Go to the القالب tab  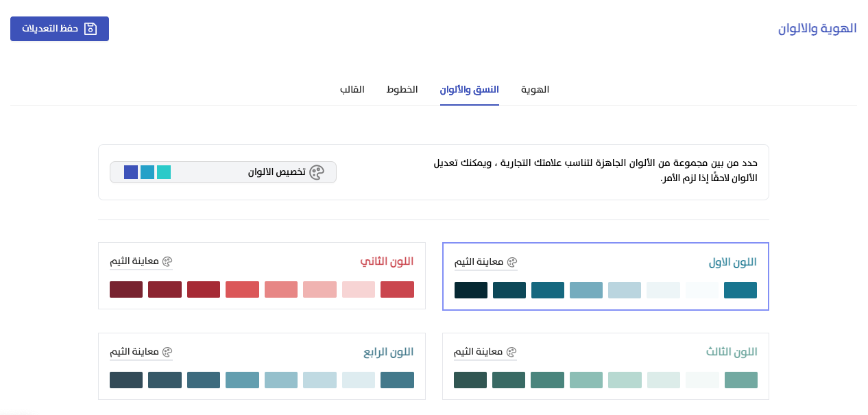pyautogui.click(x=352, y=90)
